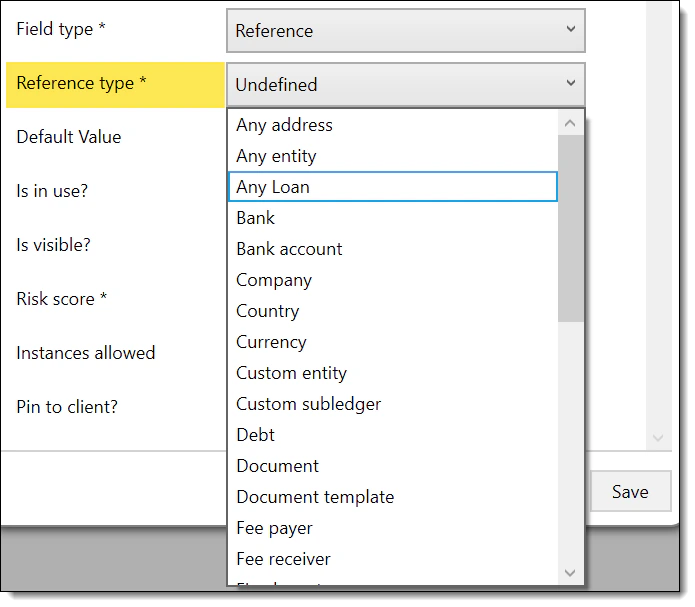Choose 'Any Loan' in the dropdown list
Image resolution: width=695 pixels, height=607 pixels.
pos(393,187)
